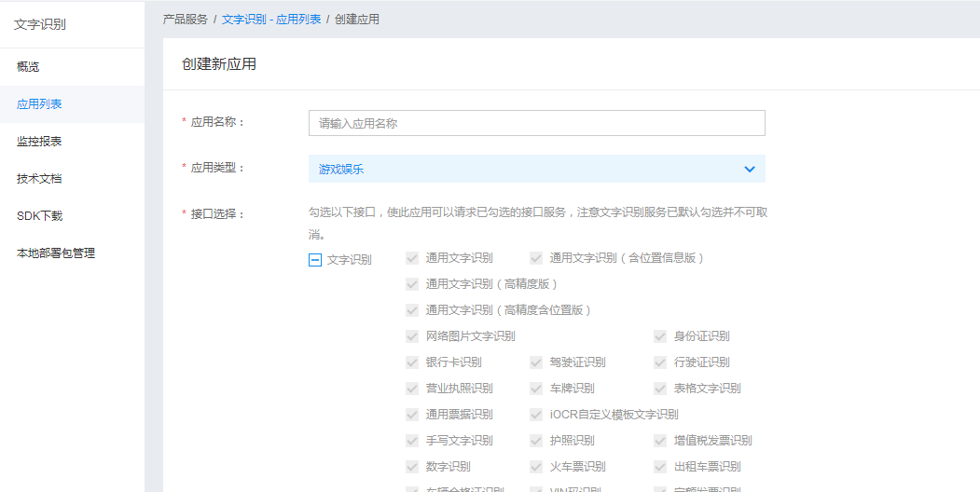
Task: Open 本地部署包管理 sidebar item
Action: click(72, 253)
